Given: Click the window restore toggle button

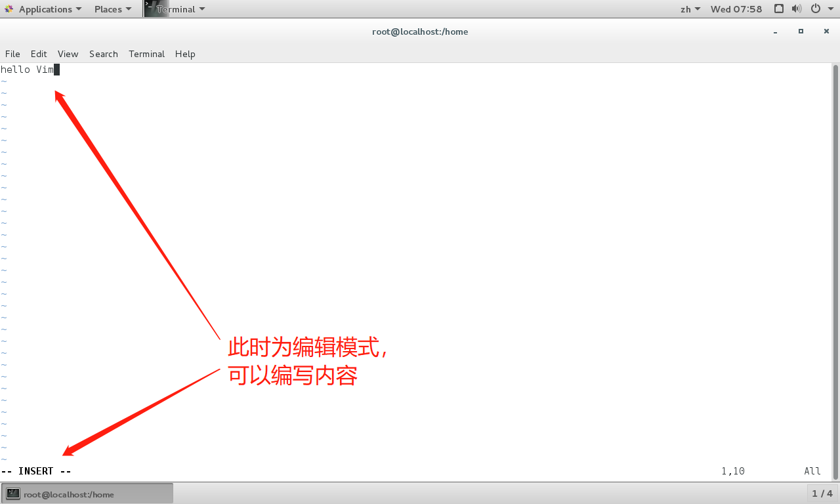Looking at the screenshot, I should point(801,31).
